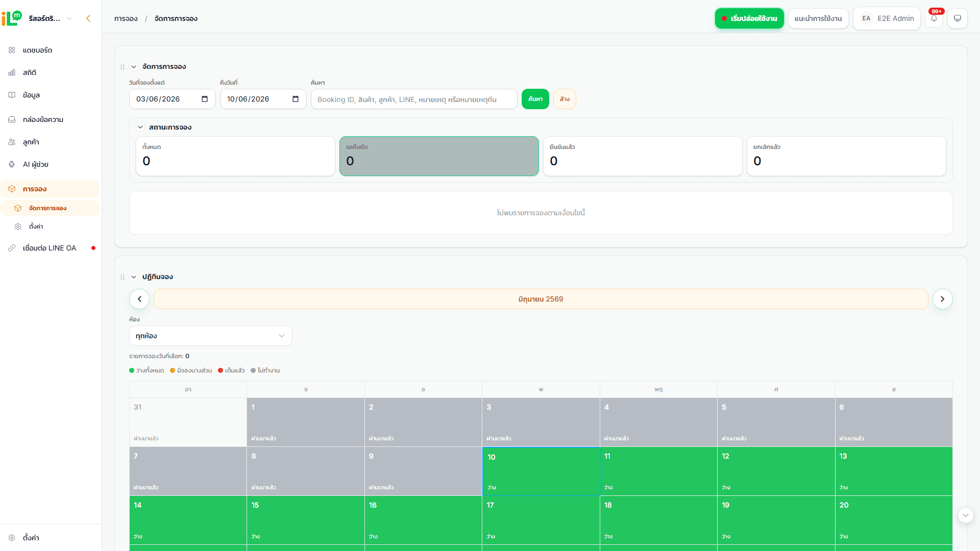Open the ทุกห้อง room dropdown
980x551 pixels.
210,336
